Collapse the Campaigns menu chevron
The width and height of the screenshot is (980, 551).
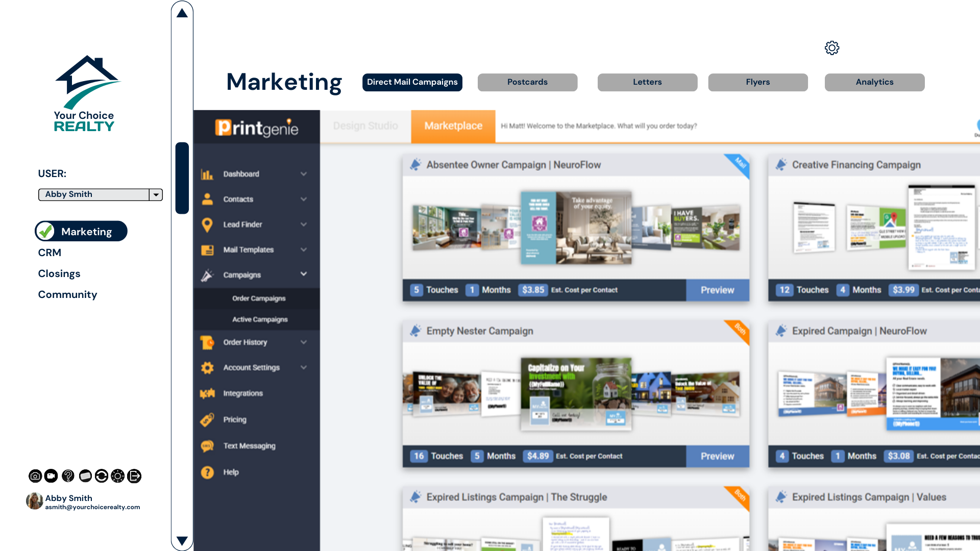point(304,274)
